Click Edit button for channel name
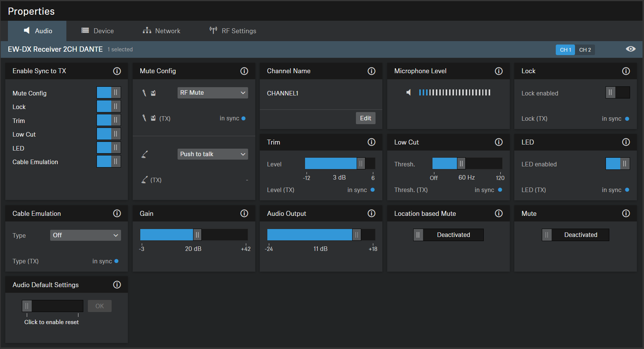644x349 pixels. click(x=365, y=118)
